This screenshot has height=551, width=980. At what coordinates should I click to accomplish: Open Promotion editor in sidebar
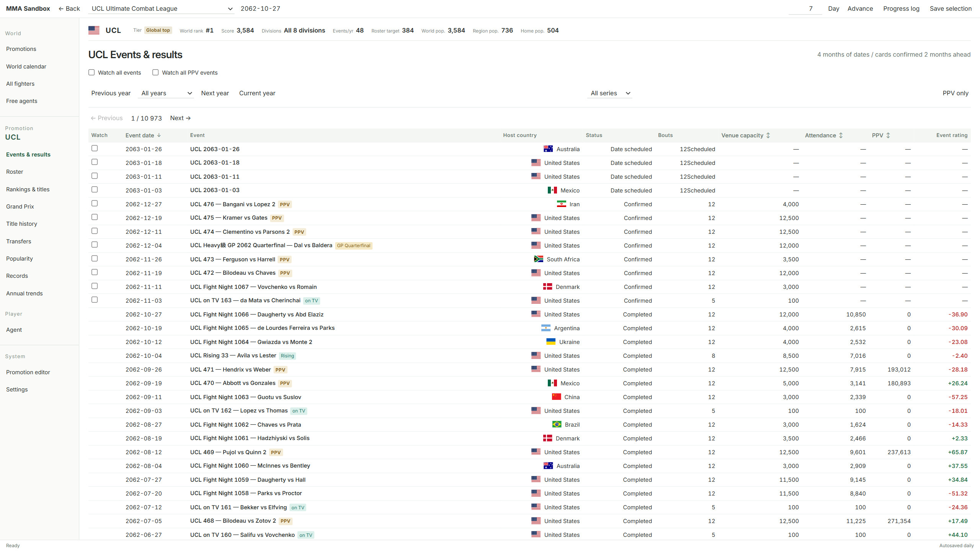point(28,372)
